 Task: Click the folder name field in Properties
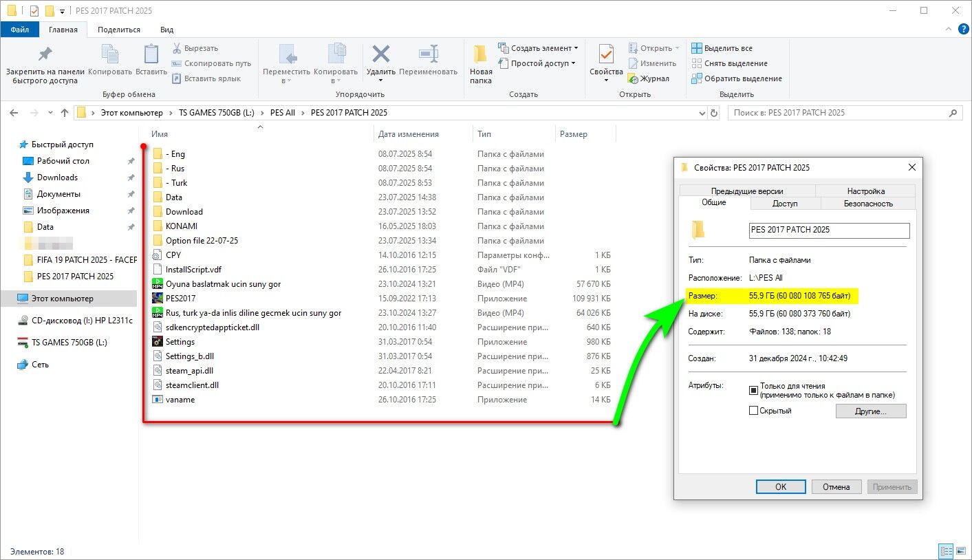(829, 230)
